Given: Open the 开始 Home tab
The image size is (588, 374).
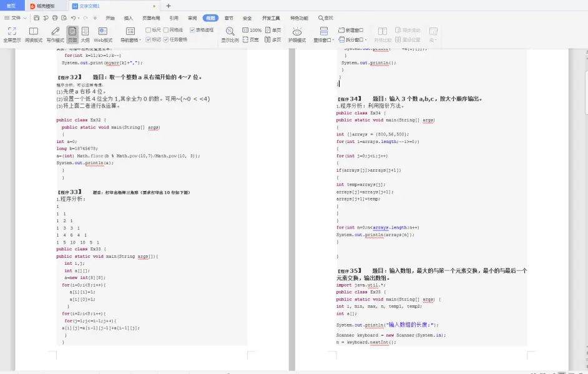Looking at the screenshot, I should point(110,17).
